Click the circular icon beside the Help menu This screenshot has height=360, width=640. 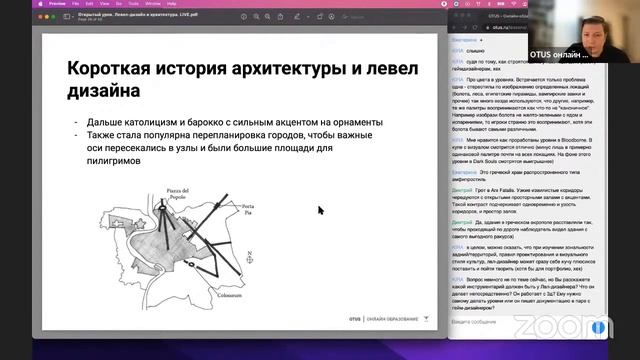[x=444, y=4]
